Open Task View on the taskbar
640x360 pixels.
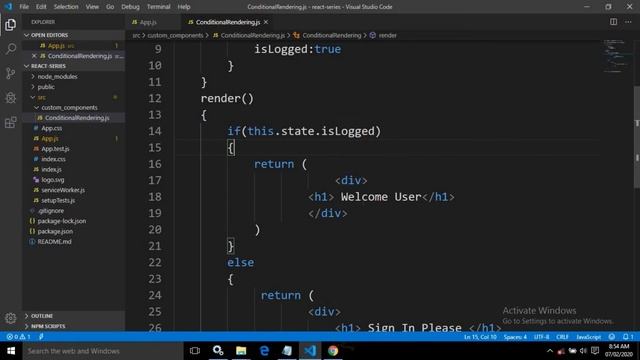[x=195, y=351]
